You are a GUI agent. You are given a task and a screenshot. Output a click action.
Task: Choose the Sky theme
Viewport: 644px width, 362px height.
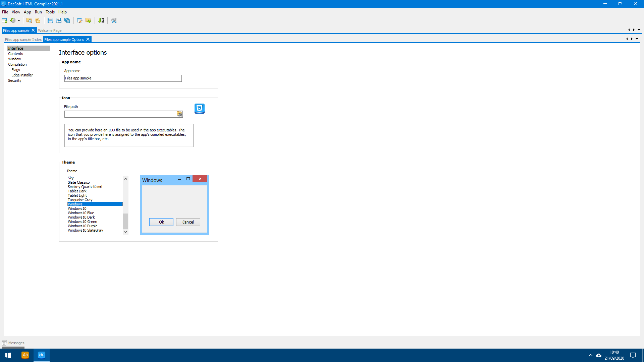pyautogui.click(x=95, y=178)
